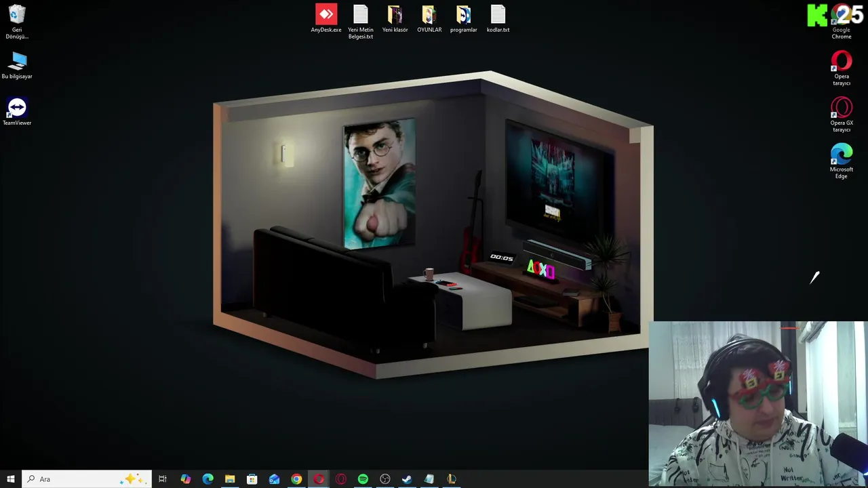Select the Opera GX tarayıcı shortcut
868x488 pixels.
[x=842, y=115]
